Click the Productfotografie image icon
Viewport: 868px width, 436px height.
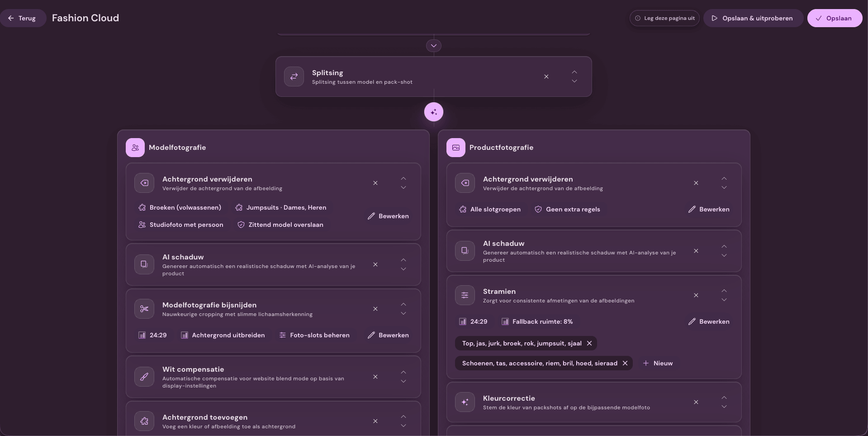[x=456, y=148]
